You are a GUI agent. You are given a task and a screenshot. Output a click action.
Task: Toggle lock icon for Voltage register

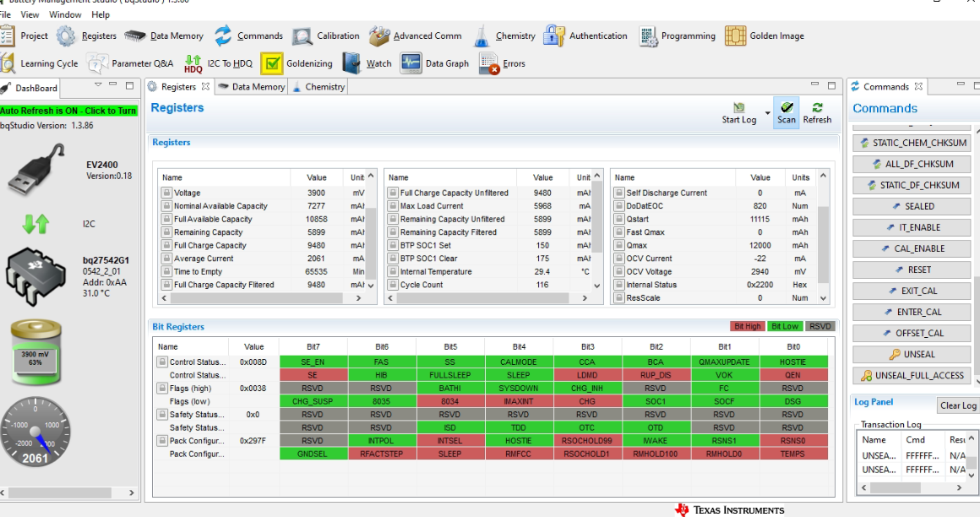[167, 193]
